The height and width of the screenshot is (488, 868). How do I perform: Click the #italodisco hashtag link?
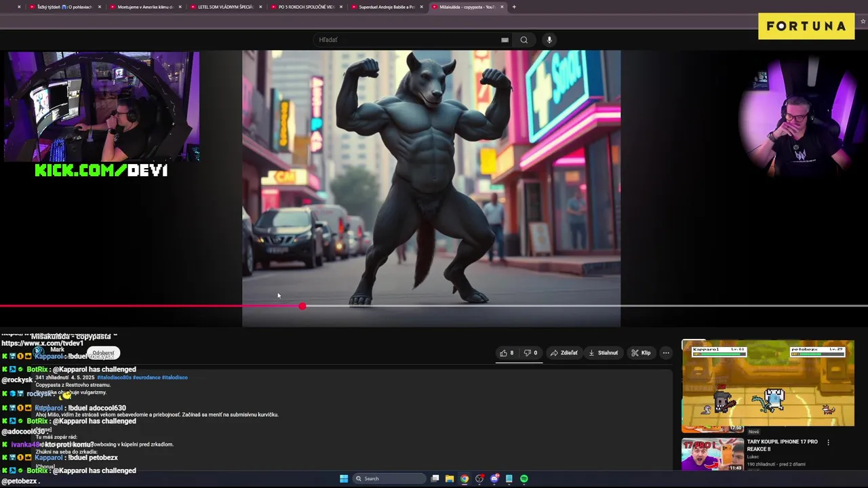175,378
